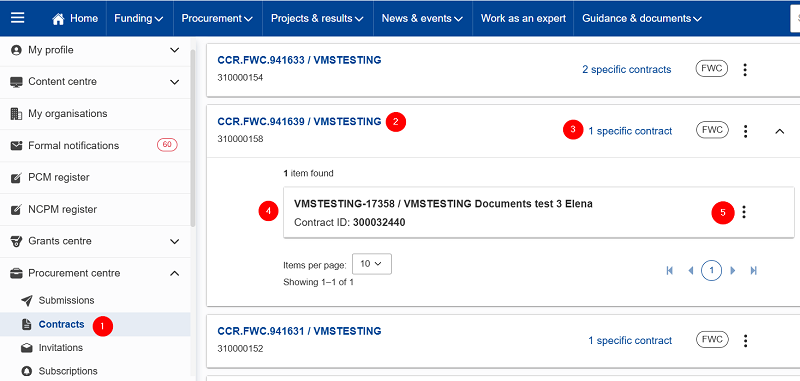The image size is (800, 381).
Task: Open actions menu for CCR.FWC.941639
Action: (745, 131)
